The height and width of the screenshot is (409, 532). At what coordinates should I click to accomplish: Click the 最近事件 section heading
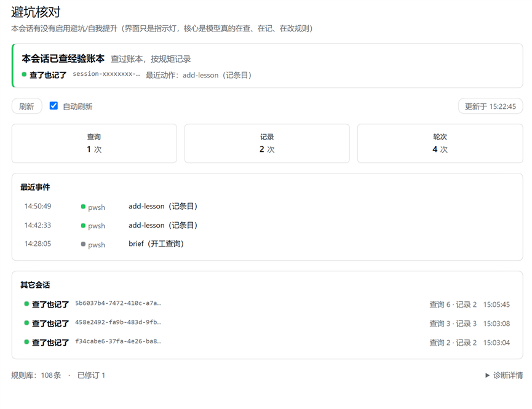pos(35,187)
